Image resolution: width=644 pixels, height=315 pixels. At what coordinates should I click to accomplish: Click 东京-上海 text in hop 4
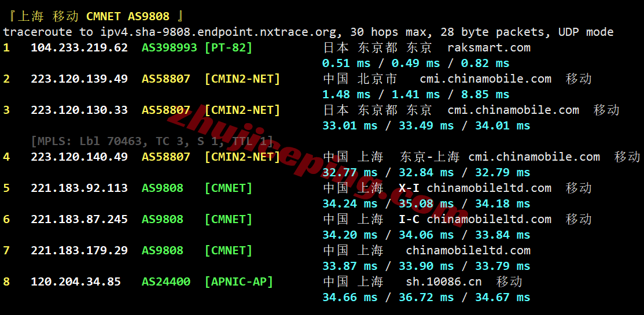coord(429,157)
